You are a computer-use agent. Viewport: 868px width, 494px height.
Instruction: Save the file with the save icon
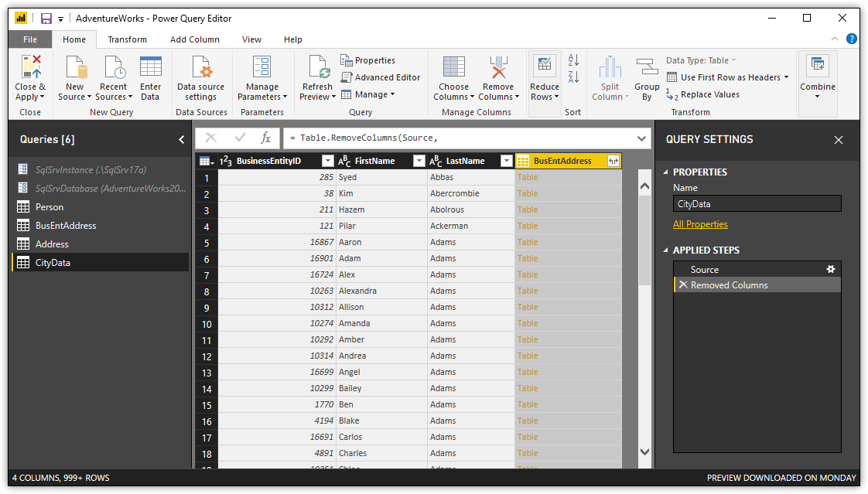coord(46,19)
